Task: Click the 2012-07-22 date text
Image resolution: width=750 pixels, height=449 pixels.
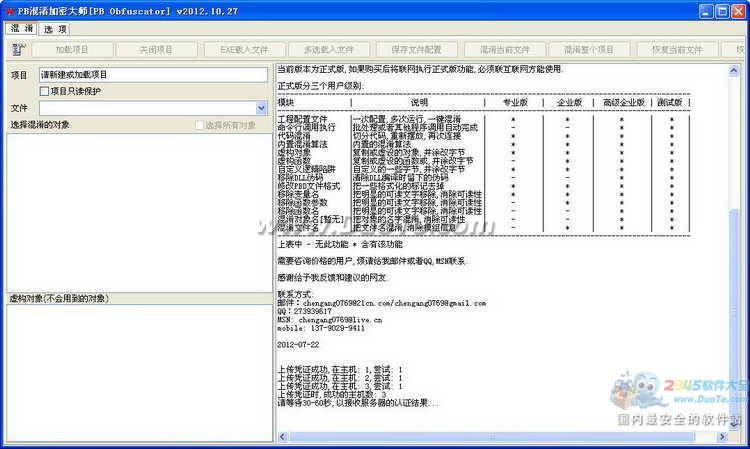Action: coord(298,345)
